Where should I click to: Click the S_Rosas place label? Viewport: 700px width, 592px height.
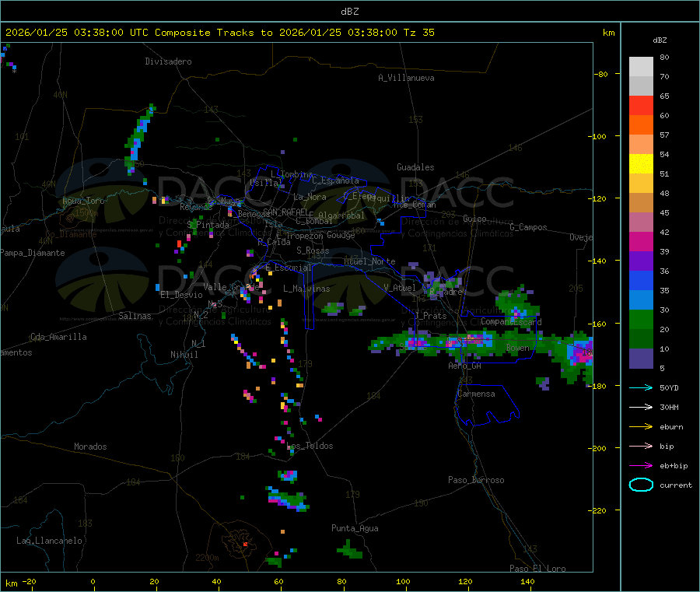[x=313, y=250]
